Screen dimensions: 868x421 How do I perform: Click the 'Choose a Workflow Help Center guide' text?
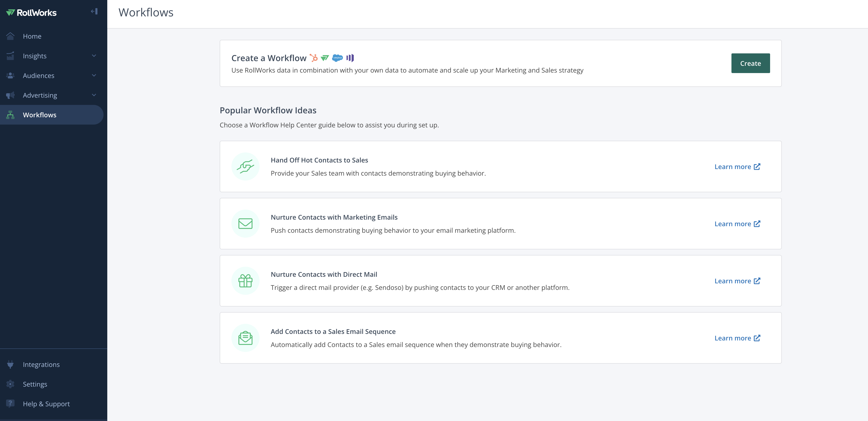click(329, 125)
